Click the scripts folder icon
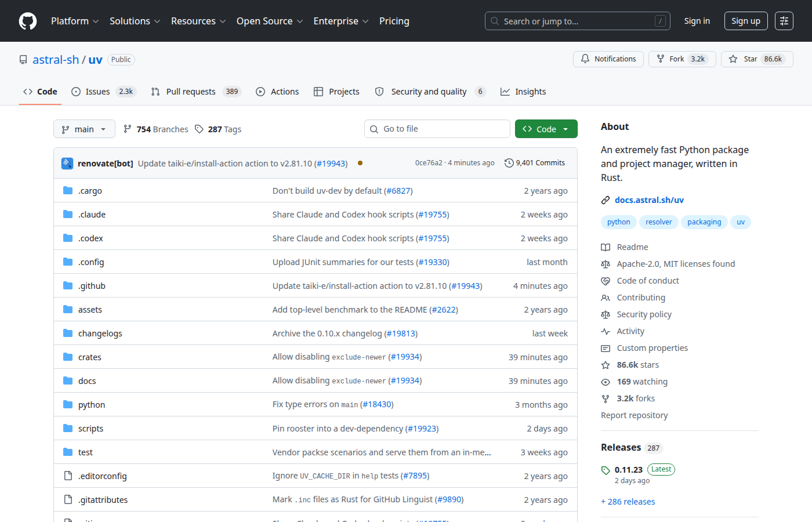The image size is (812, 522). (x=68, y=428)
